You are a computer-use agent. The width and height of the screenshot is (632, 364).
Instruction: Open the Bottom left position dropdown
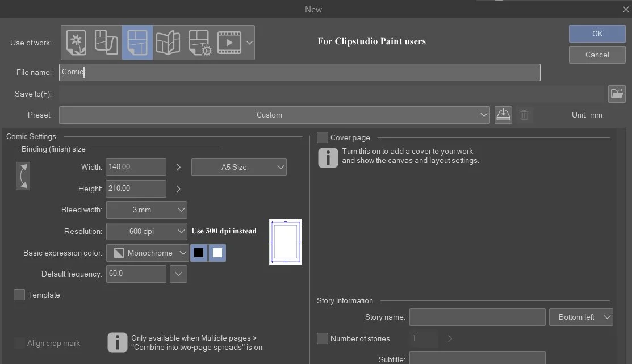[x=581, y=317]
